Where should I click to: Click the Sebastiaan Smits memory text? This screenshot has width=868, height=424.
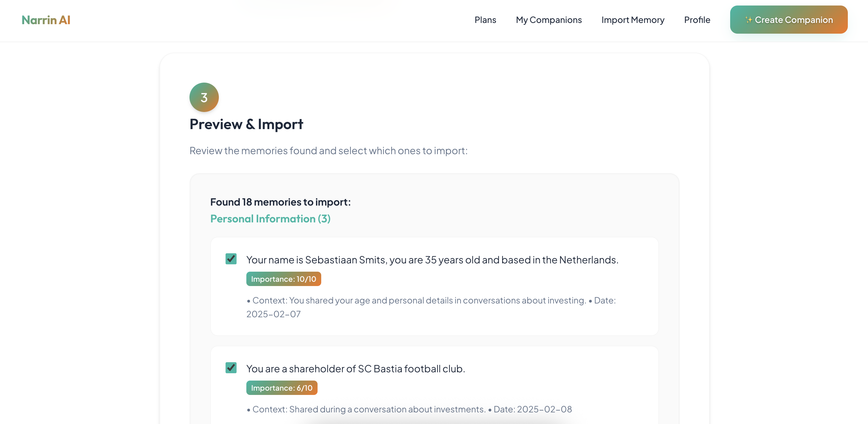click(x=432, y=260)
